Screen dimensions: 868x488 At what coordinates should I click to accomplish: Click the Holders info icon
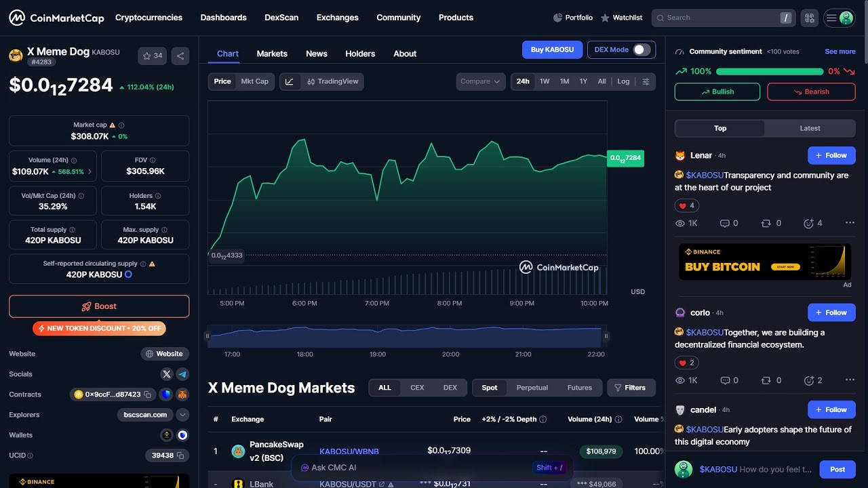(159, 196)
